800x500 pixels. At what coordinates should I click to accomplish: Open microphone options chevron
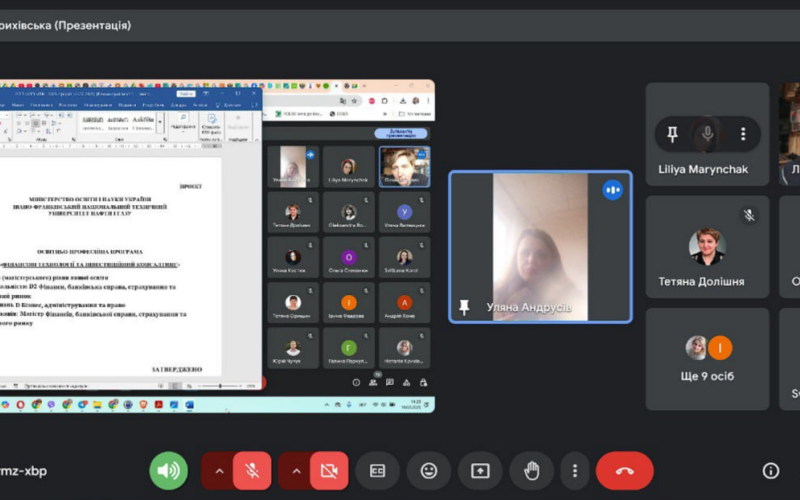coord(219,471)
